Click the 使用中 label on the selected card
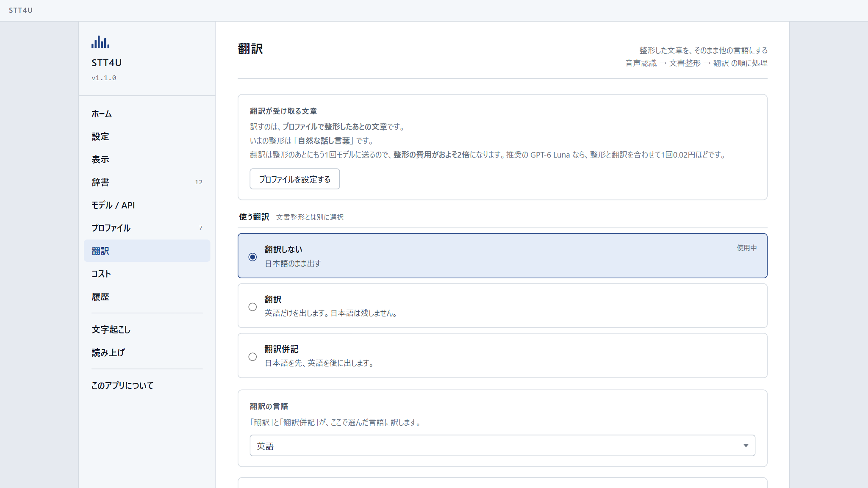 pos(746,248)
